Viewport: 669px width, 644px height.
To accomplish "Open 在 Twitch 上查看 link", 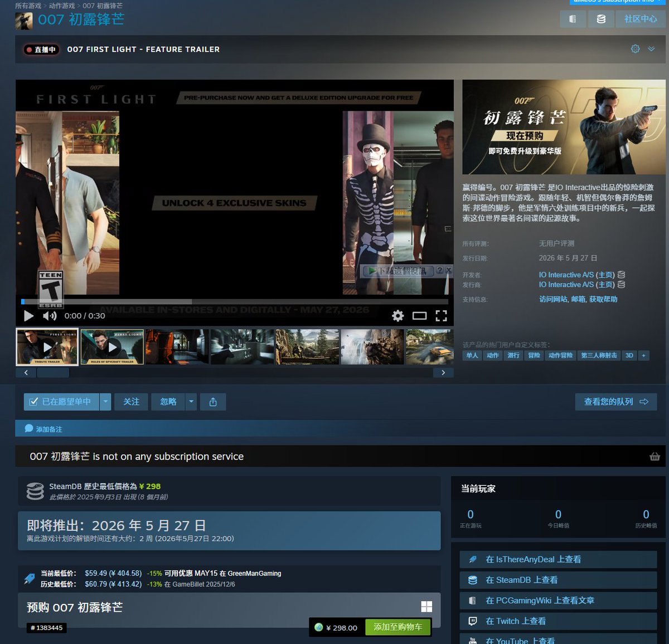I will click(558, 621).
